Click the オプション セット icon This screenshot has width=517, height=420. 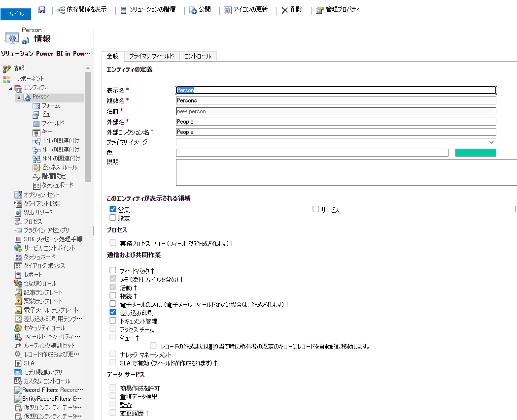[18, 195]
